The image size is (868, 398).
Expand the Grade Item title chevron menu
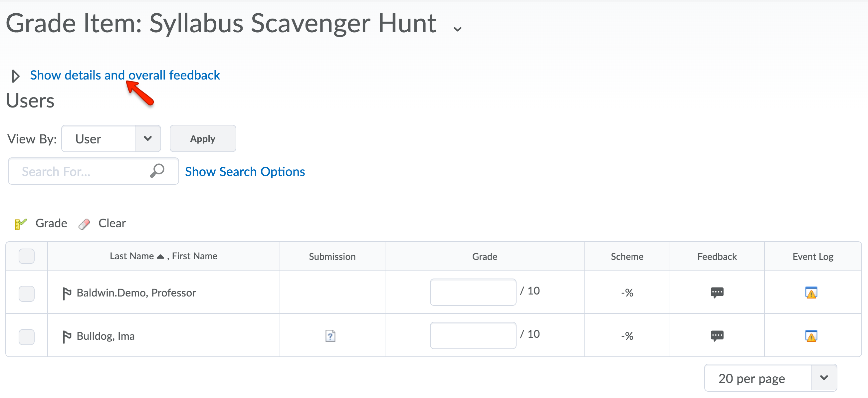point(457,29)
